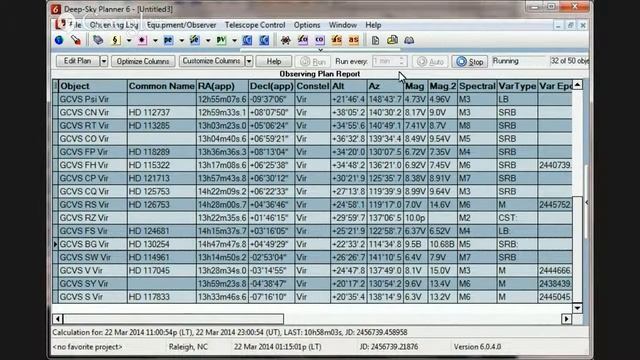Click the yellow § document toolbar icon
Image resolution: width=640 pixels, height=360 pixels.
[116, 40]
